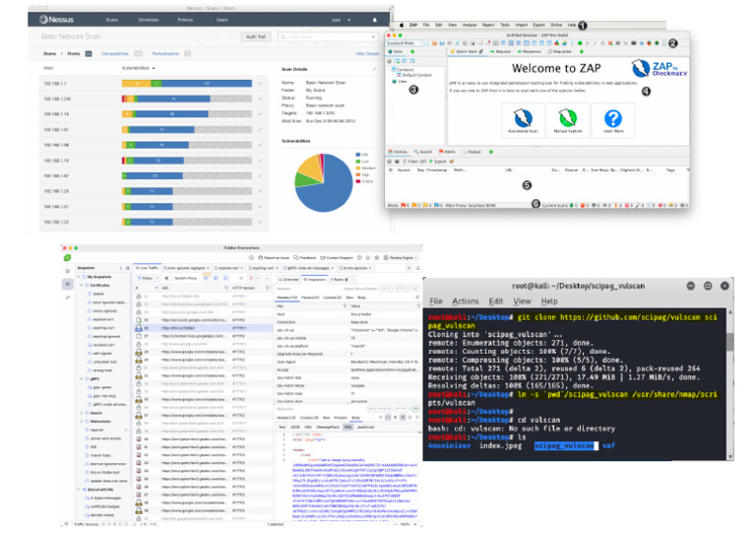Switch to the Requester tab in ZAP
This screenshot has height=535, width=756.
click(560, 51)
